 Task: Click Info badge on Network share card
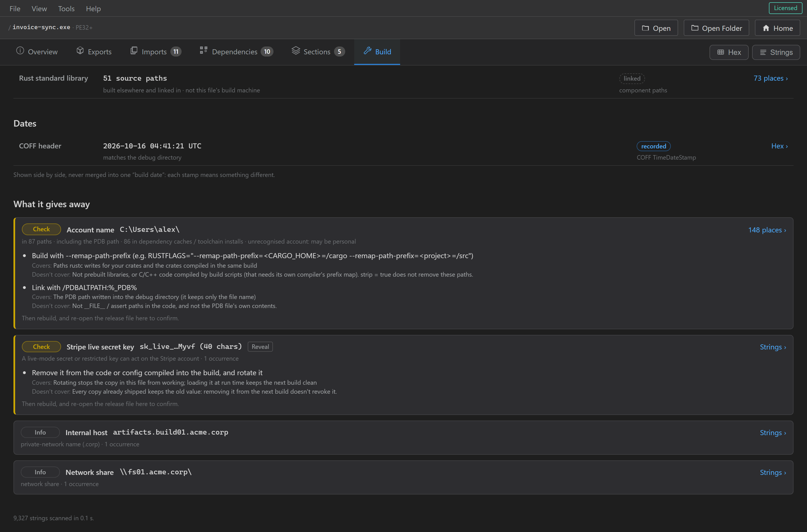[40, 472]
